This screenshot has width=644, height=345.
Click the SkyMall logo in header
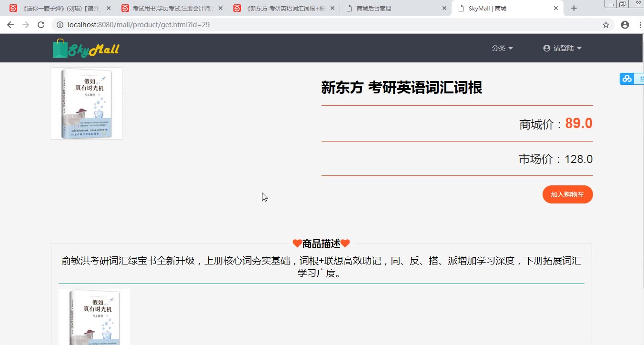pos(86,49)
